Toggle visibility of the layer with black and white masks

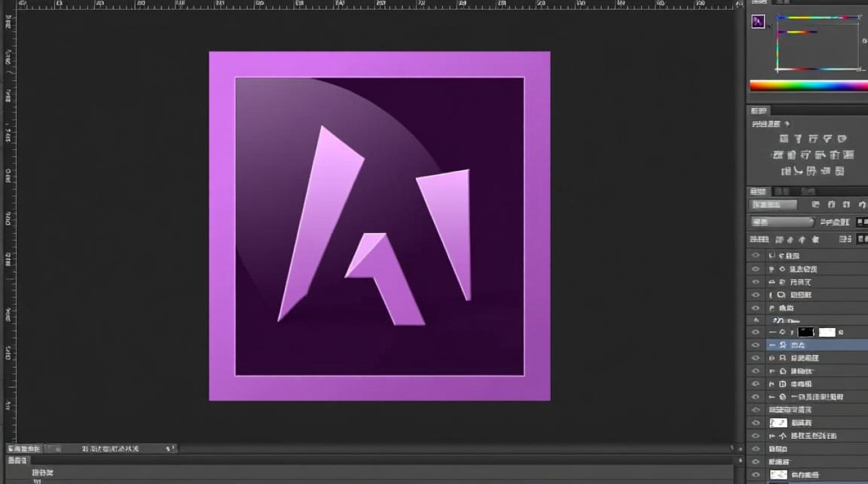[756, 332]
